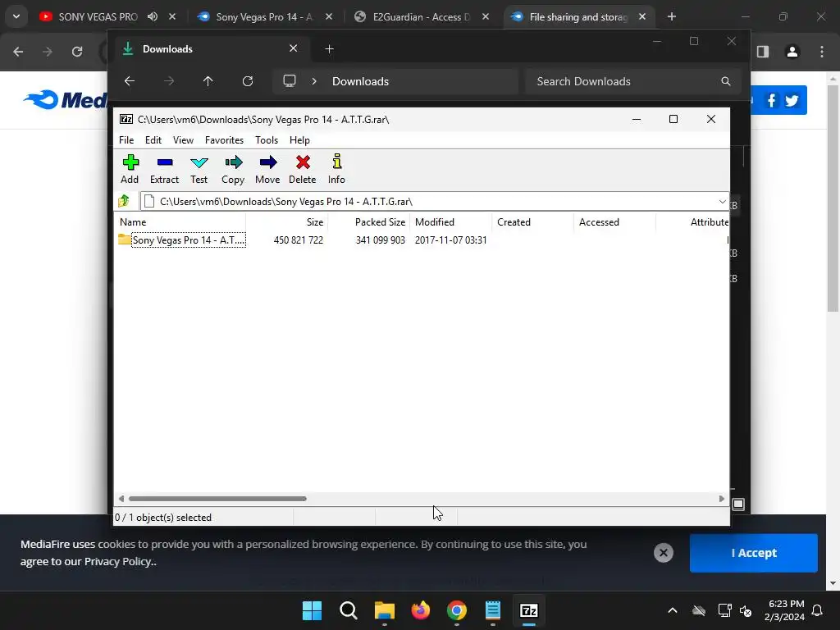Click the Facebook share icon on MediaFire
This screenshot has width=840, height=630.
[771, 100]
